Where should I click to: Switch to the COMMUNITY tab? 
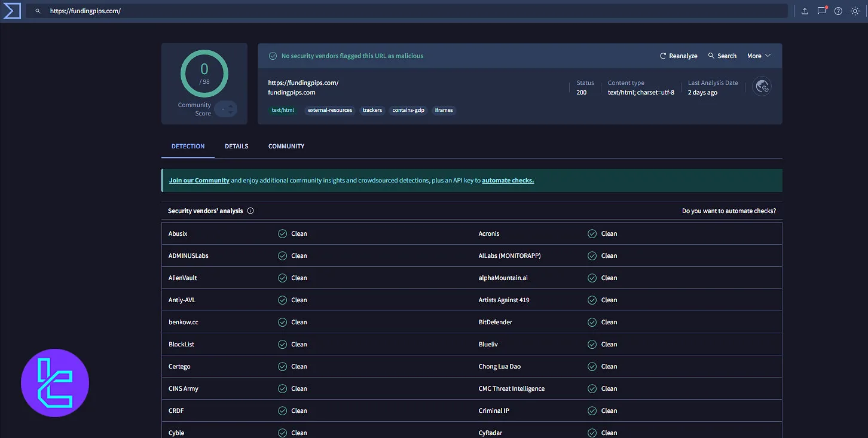coord(286,146)
